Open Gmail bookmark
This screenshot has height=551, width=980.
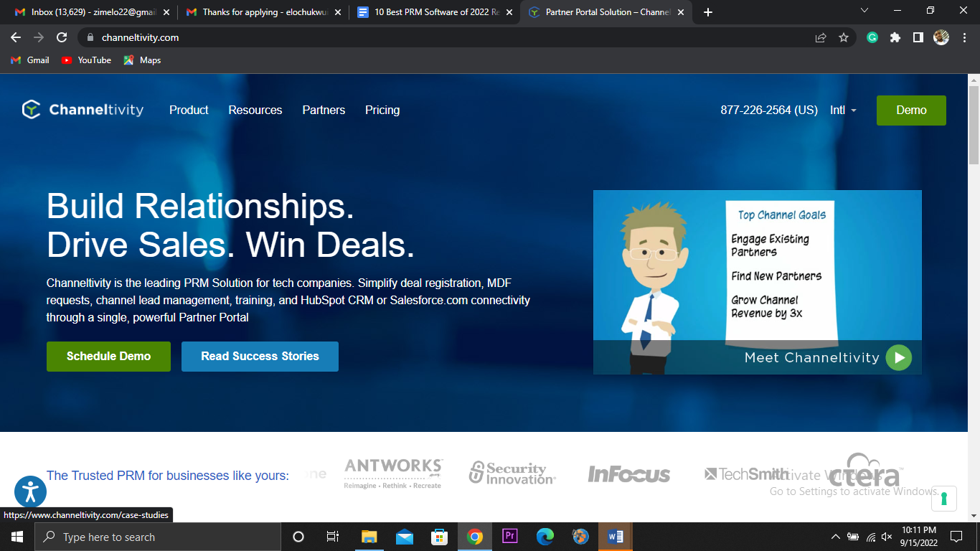pos(30,60)
